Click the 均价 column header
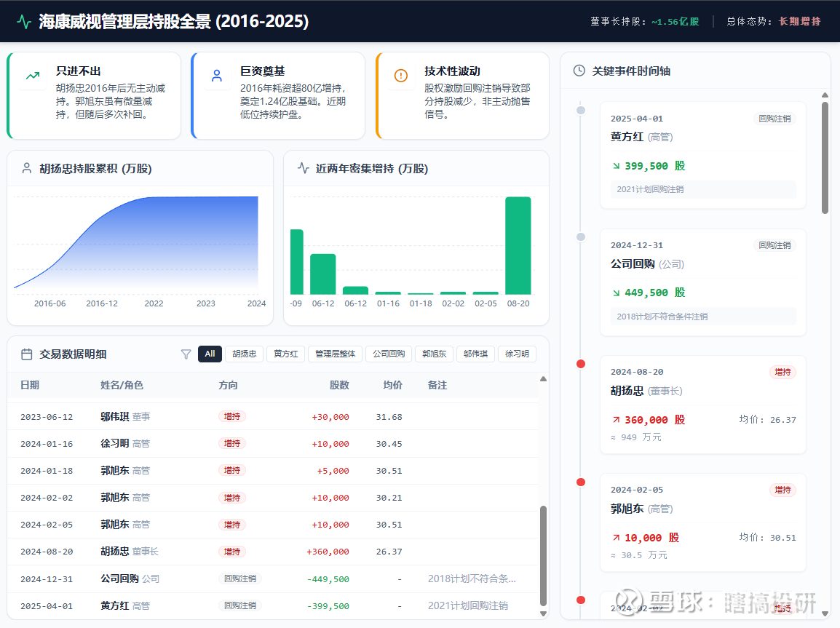This screenshot has height=628, width=840. pyautogui.click(x=392, y=385)
